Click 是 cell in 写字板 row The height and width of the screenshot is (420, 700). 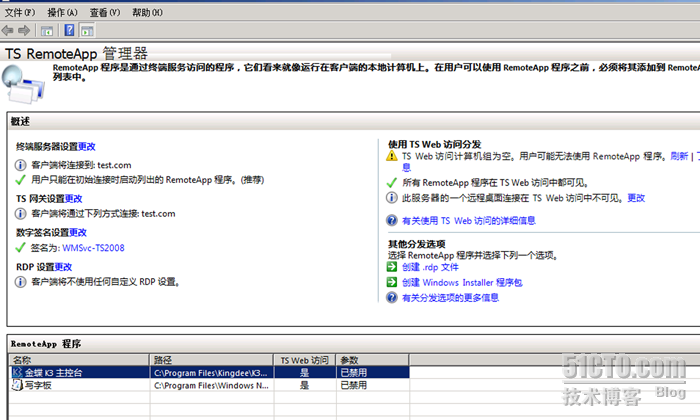(x=304, y=385)
